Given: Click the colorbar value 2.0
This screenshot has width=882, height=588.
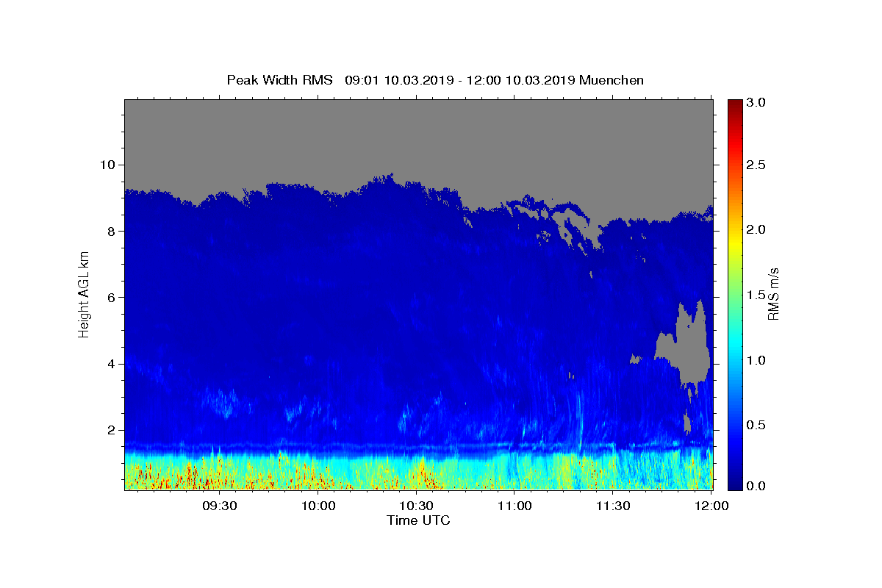Looking at the screenshot, I should pos(756,229).
